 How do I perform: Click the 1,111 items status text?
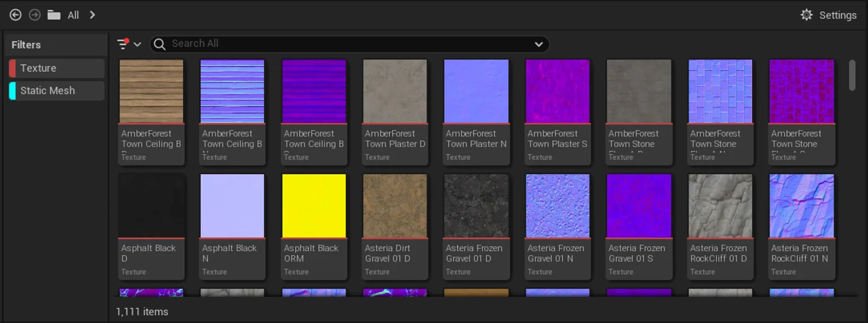142,311
